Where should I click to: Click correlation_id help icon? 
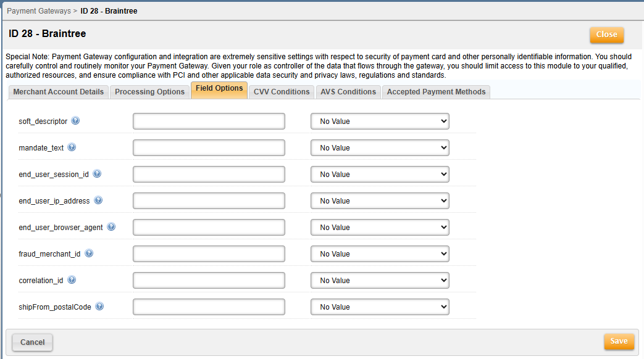pos(72,280)
